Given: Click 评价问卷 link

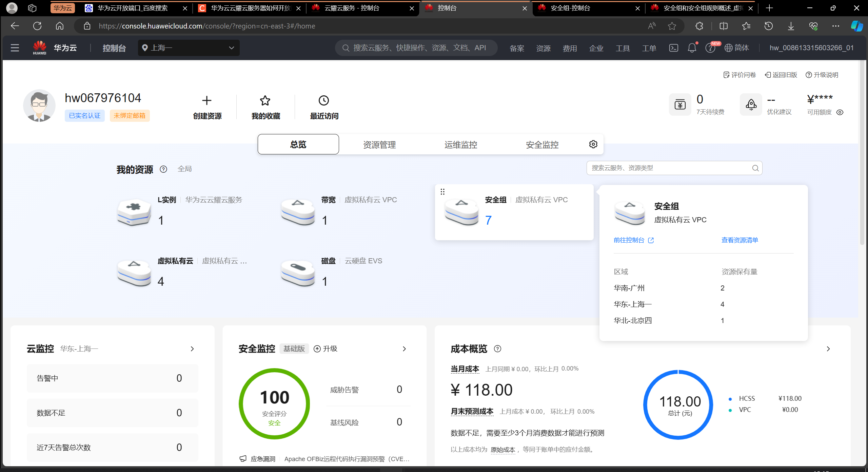Looking at the screenshot, I should [739, 75].
